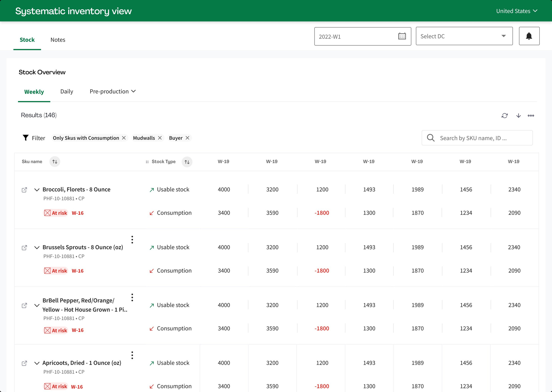Click Brussels Sprouts Consumption value 2090
Image resolution: width=552 pixels, height=392 pixels.
tap(514, 271)
